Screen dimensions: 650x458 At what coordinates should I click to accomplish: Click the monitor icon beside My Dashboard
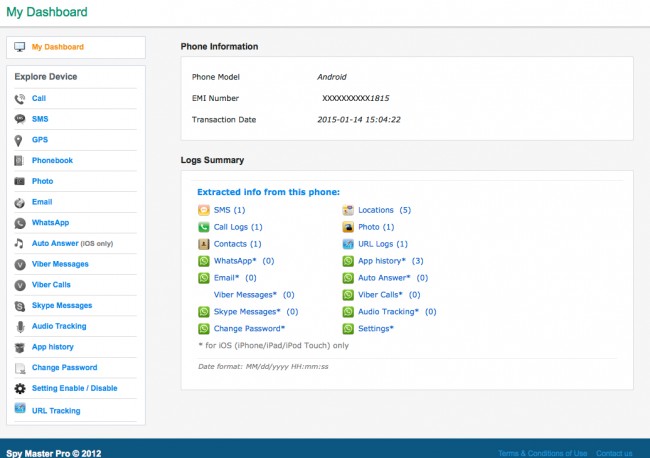[19, 47]
